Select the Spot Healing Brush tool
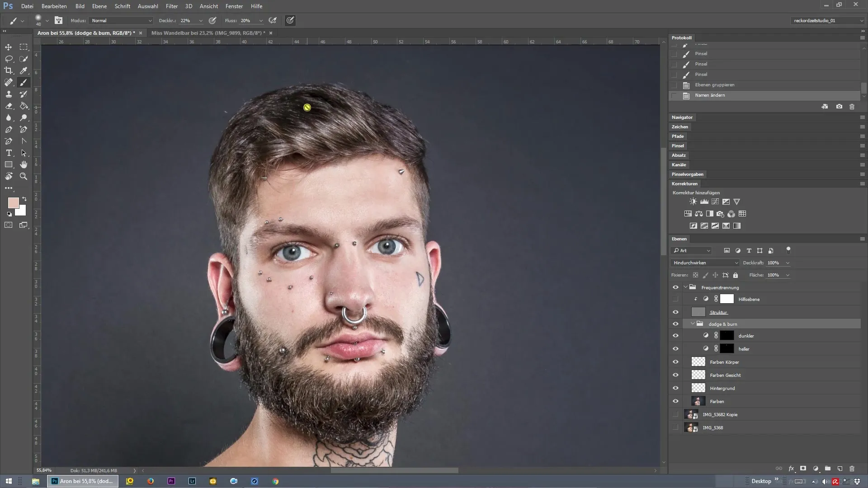This screenshot has height=488, width=868. tap(9, 82)
